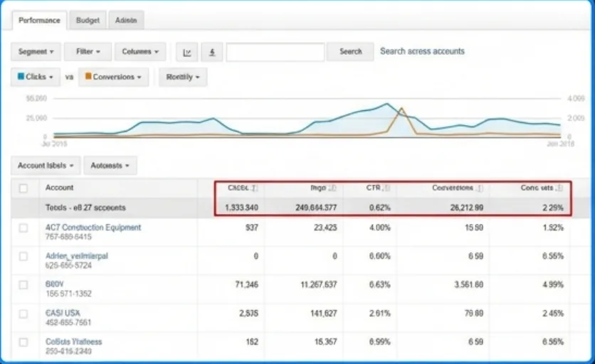Click the 71,346 clicks cell
595x364 pixels.
[x=247, y=284]
